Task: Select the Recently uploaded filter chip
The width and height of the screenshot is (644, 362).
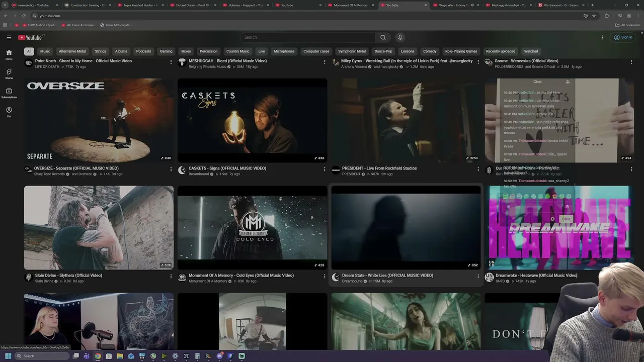Action: [500, 51]
